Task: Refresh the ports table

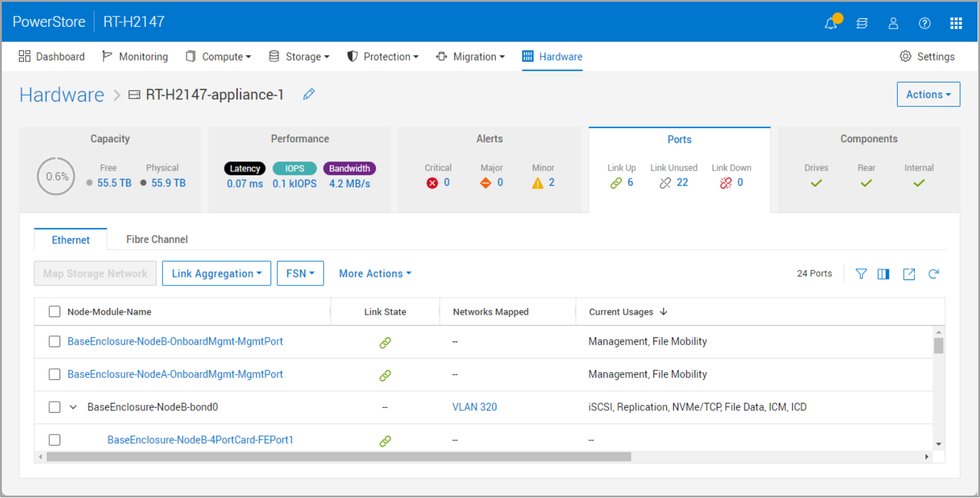Action: [934, 274]
